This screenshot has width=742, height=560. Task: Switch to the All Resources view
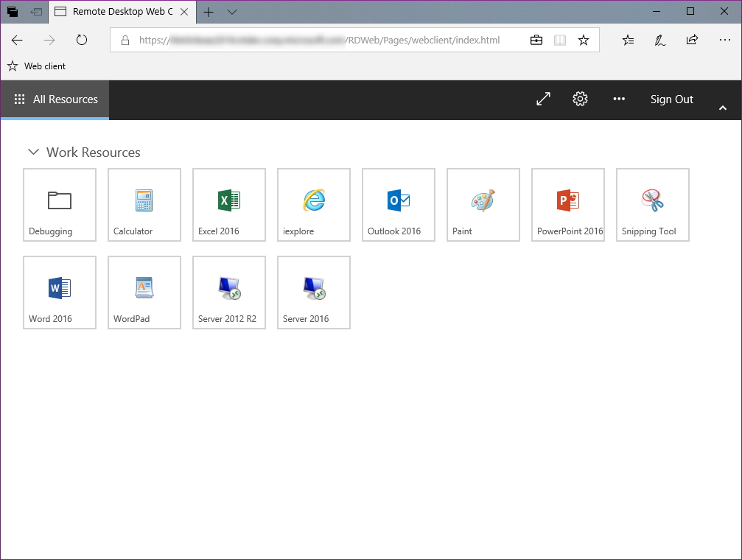55,99
